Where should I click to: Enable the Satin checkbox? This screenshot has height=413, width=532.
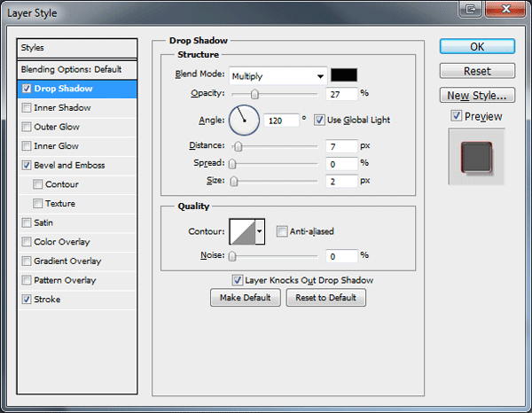point(27,222)
